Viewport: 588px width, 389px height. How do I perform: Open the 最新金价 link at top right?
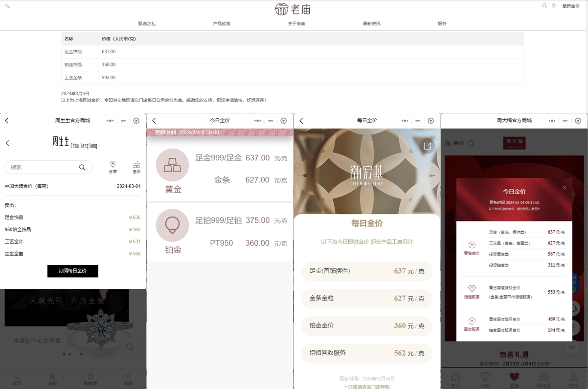pos(570,6)
